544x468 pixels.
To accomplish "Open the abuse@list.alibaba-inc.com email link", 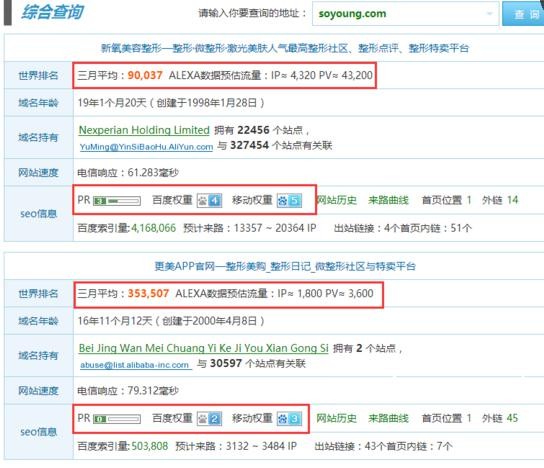I will point(136,365).
